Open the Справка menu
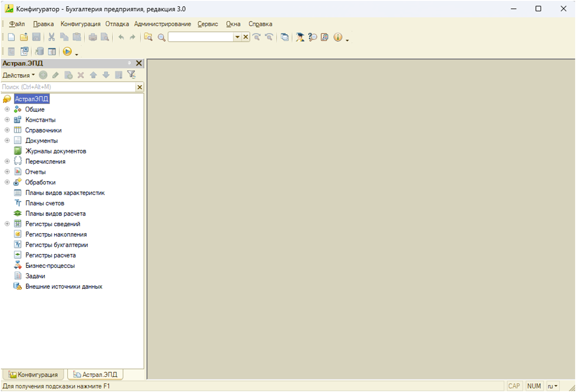The width and height of the screenshot is (576, 392). pyautogui.click(x=260, y=24)
